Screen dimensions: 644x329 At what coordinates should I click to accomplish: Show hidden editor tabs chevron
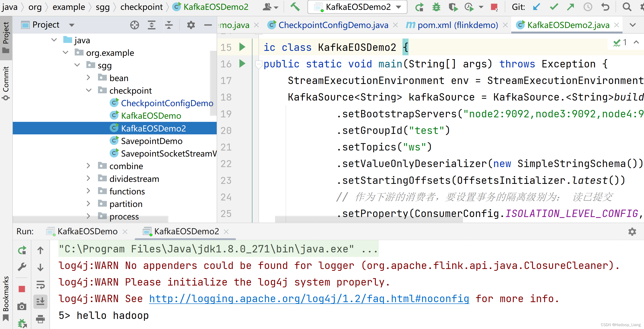pyautogui.click(x=633, y=25)
